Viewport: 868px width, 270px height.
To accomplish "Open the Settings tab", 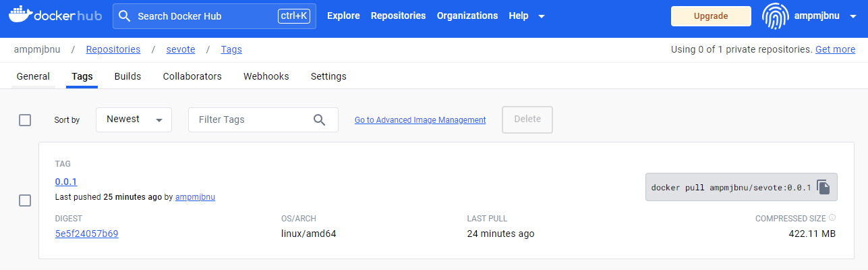I will tap(328, 76).
